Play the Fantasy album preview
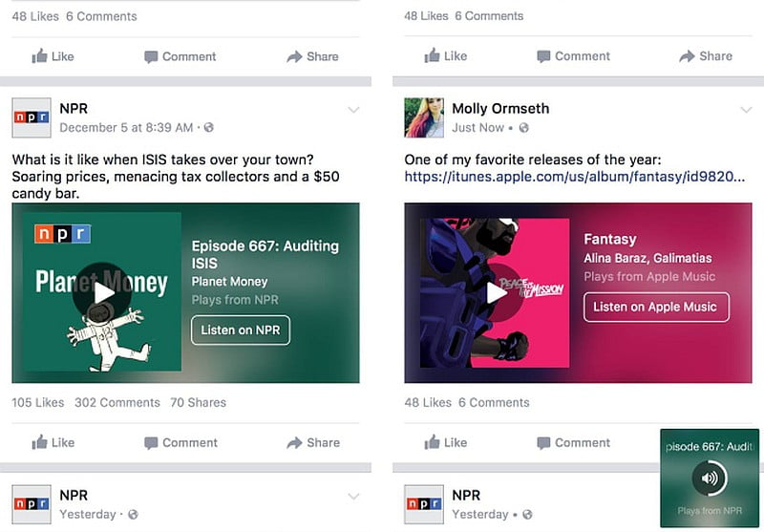This screenshot has width=764, height=532. pyautogui.click(x=495, y=292)
